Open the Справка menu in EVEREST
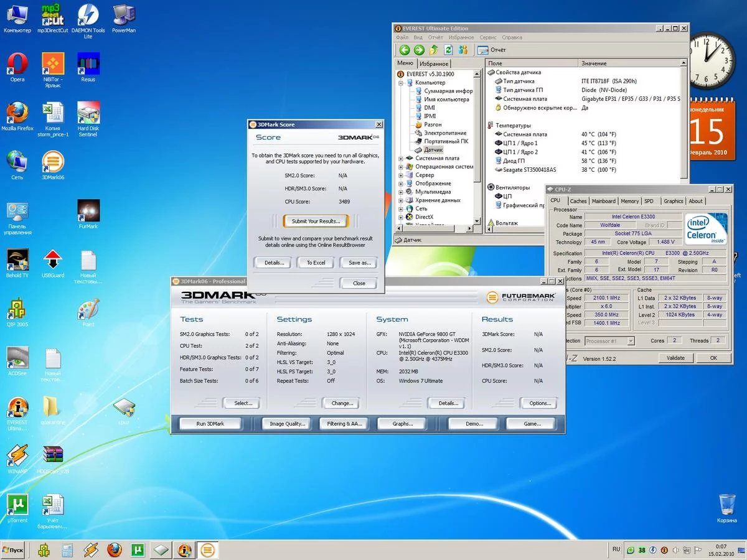This screenshot has width=747, height=560. point(512,37)
